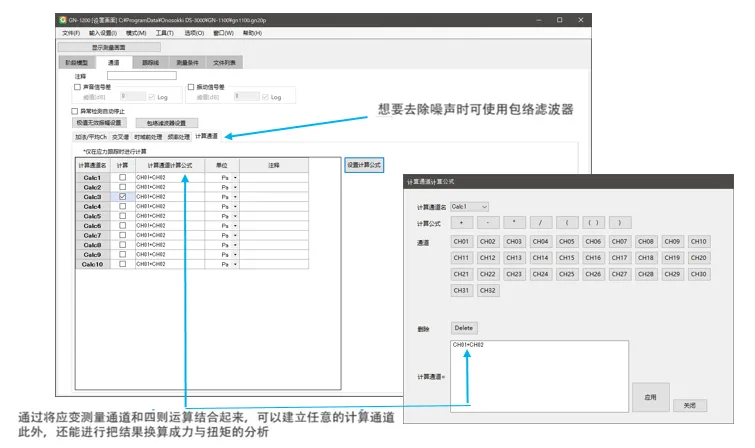Expand the unit dropdown for Calc1 row
755x448 pixels.
(235, 178)
